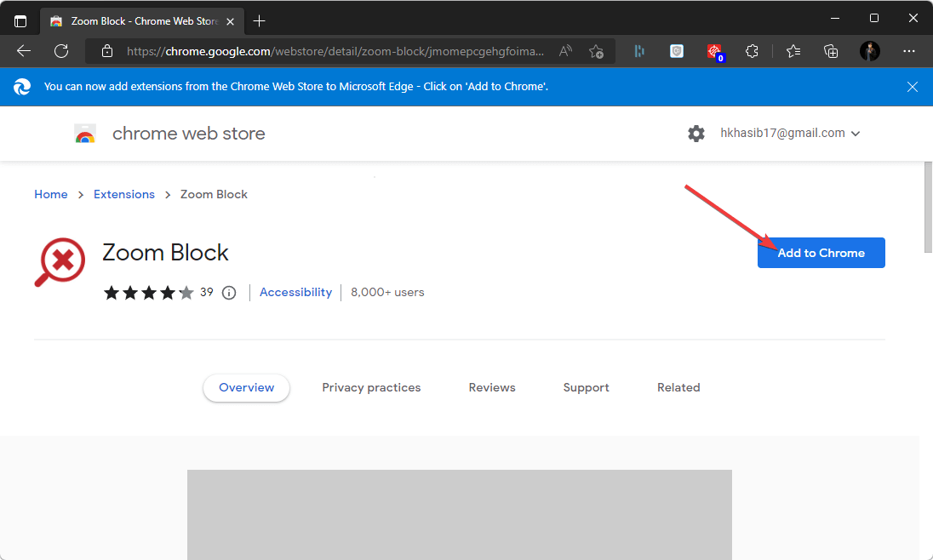Image resolution: width=933 pixels, height=560 pixels.
Task: Open the Collections icon
Action: (831, 51)
